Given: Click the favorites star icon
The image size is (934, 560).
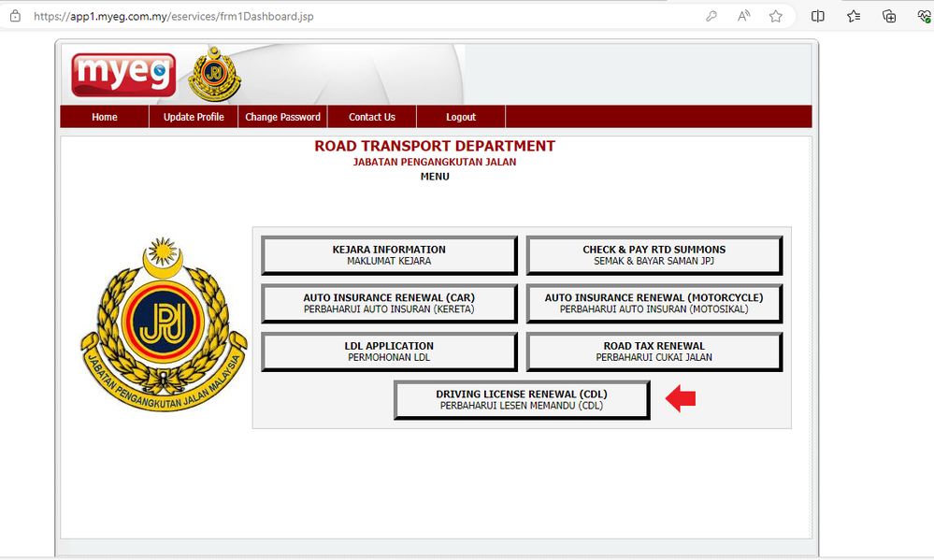Looking at the screenshot, I should (776, 16).
